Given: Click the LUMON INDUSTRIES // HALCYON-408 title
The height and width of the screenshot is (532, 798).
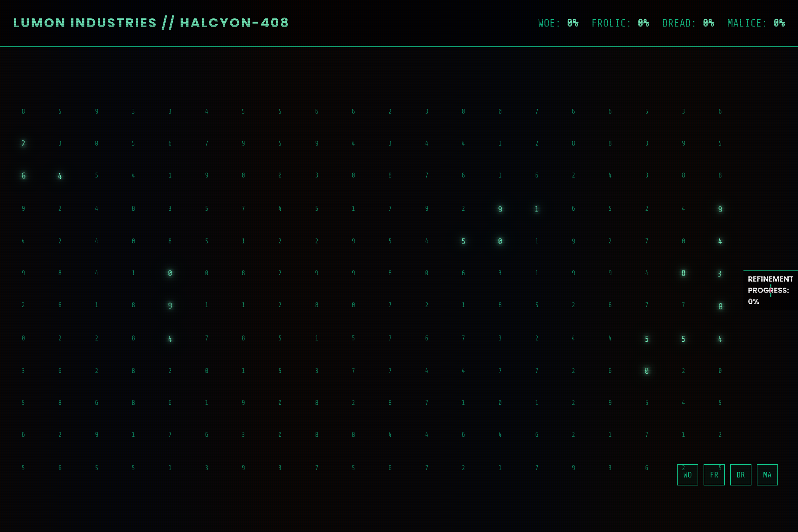Looking at the screenshot, I should tap(151, 23).
